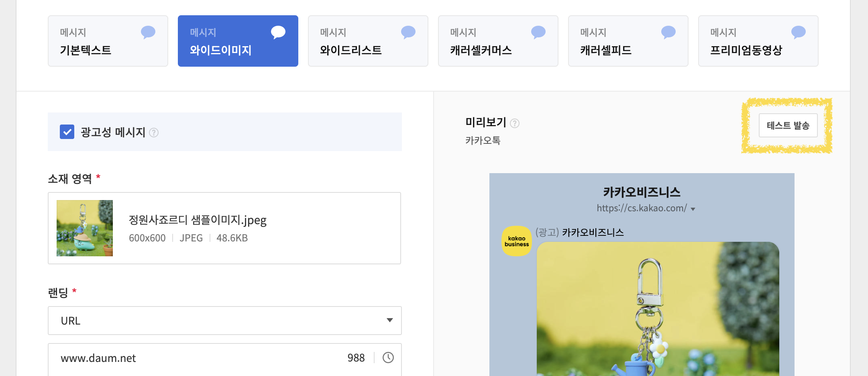Select the 기본텍스트 message type tab
The width and height of the screenshot is (868, 376).
(x=108, y=41)
